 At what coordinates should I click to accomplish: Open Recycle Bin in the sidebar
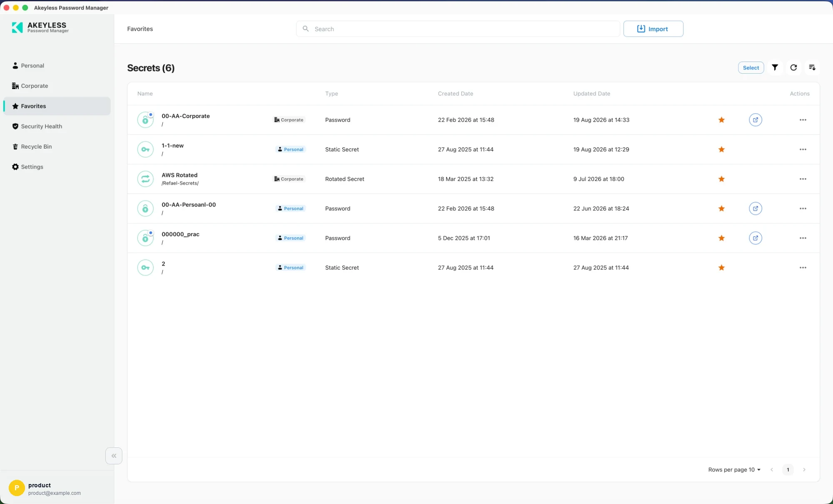tap(57, 146)
